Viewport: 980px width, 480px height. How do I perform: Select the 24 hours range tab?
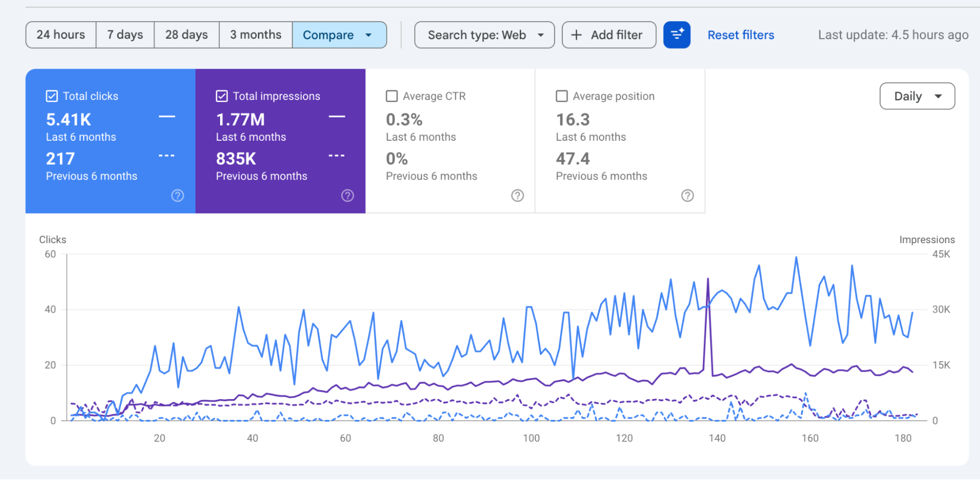pos(61,35)
